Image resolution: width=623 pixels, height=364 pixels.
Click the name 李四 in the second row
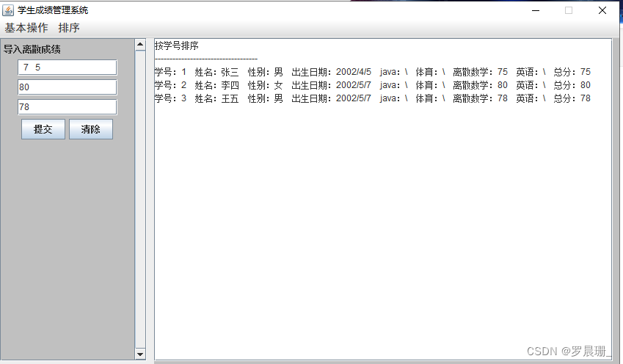point(230,85)
